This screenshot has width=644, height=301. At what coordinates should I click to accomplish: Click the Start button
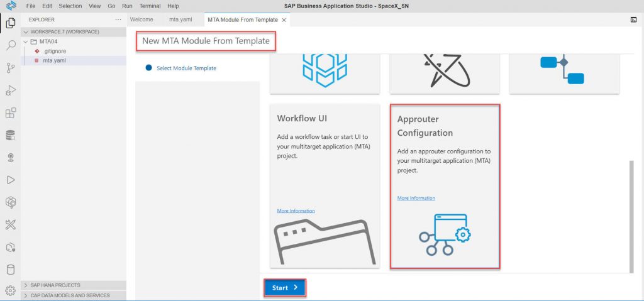pyautogui.click(x=285, y=287)
